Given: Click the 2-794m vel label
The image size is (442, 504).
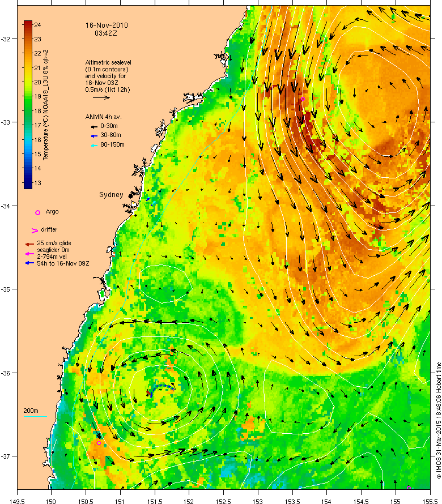Looking at the screenshot, I should 52,257.
